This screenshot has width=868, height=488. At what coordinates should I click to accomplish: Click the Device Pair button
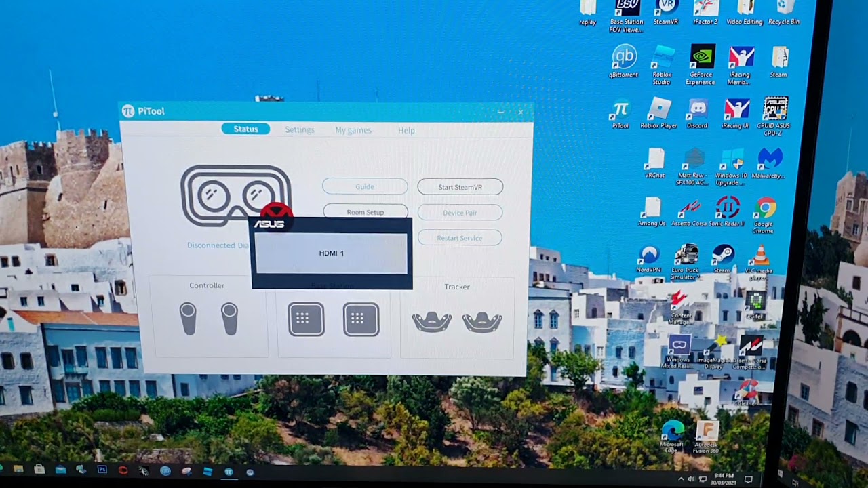click(460, 213)
